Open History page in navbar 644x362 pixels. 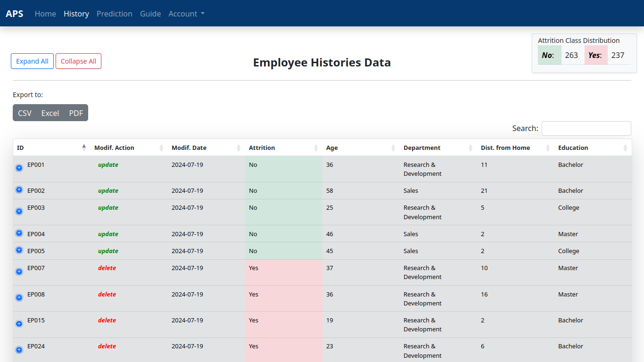click(x=76, y=14)
